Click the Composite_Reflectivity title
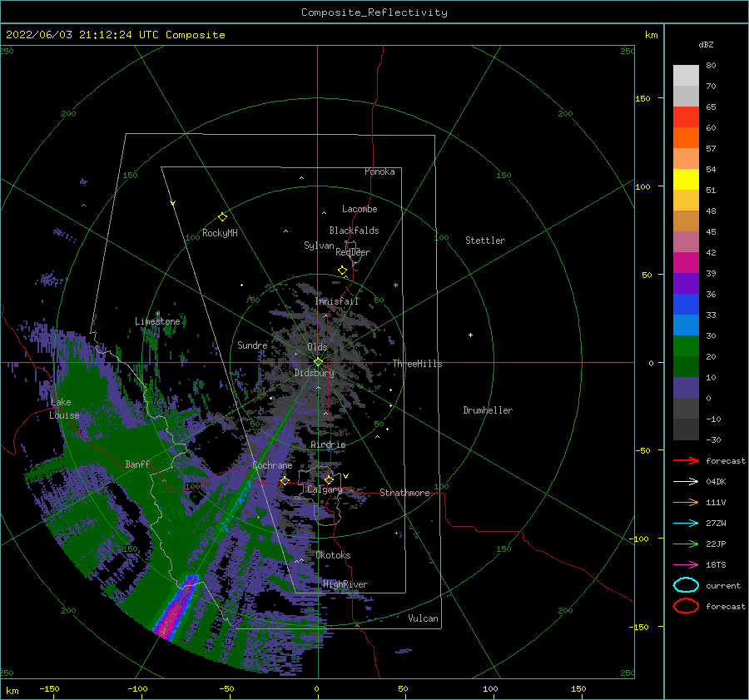This screenshot has height=700, width=749. pos(374,12)
